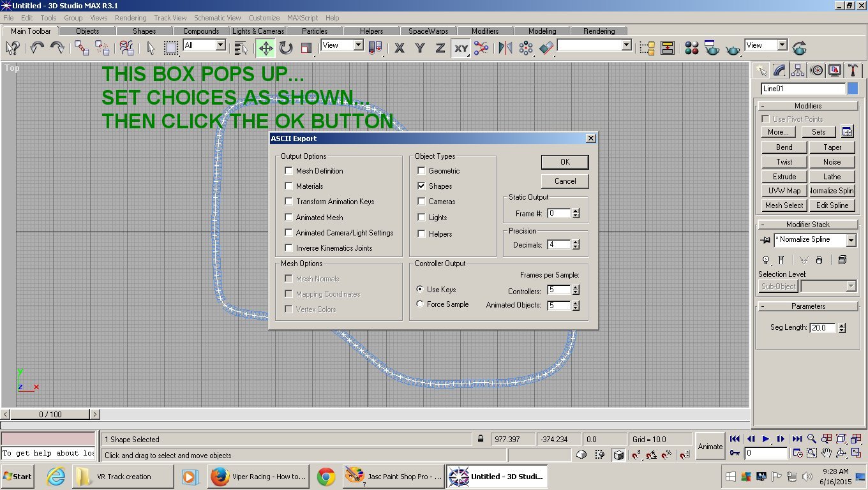This screenshot has height=490, width=868.
Task: Click the Play Animation button
Action: [766, 439]
